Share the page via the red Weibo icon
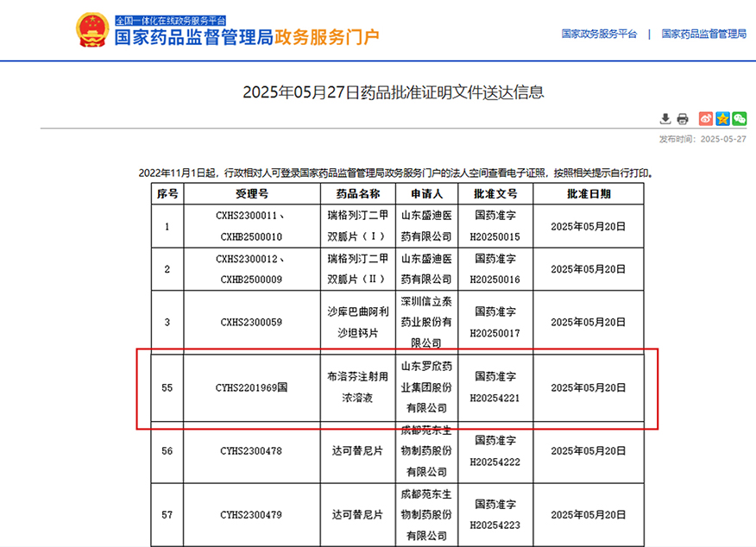Screen dimensions: 756x547 coord(704,118)
